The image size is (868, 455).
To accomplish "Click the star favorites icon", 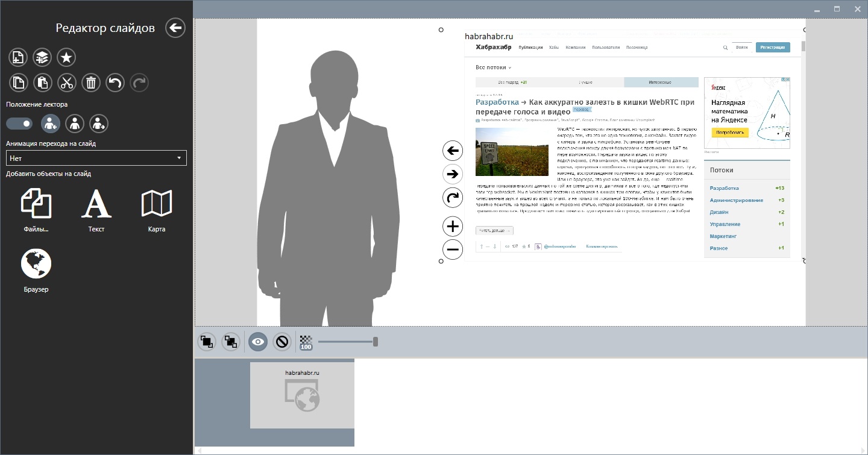I will (x=66, y=57).
